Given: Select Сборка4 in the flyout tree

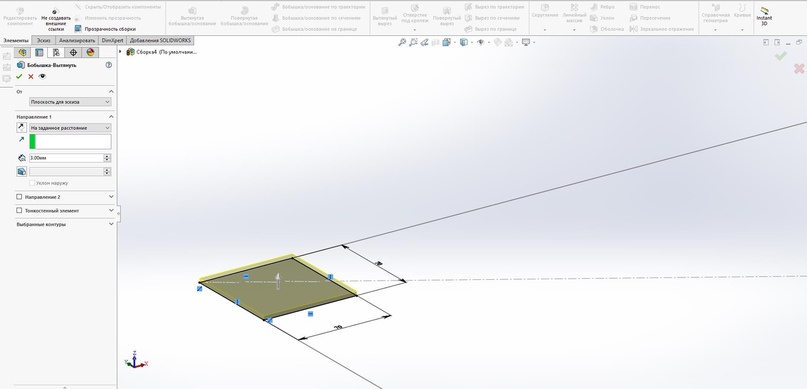Looking at the screenshot, I should (161, 51).
